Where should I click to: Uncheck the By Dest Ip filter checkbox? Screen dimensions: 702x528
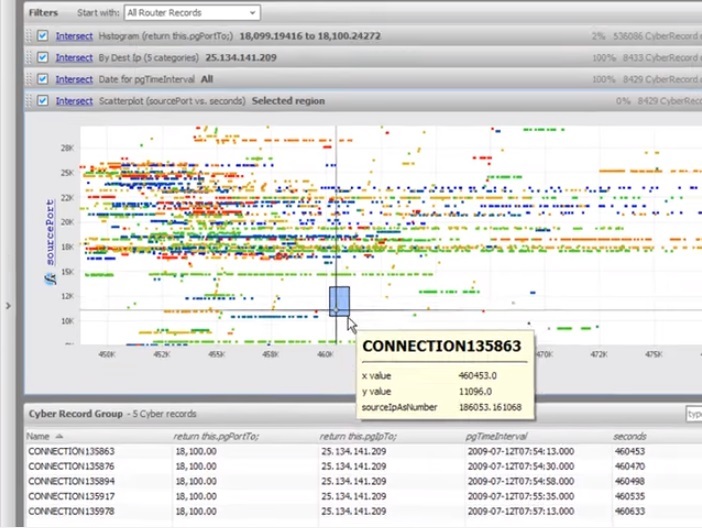coord(43,57)
